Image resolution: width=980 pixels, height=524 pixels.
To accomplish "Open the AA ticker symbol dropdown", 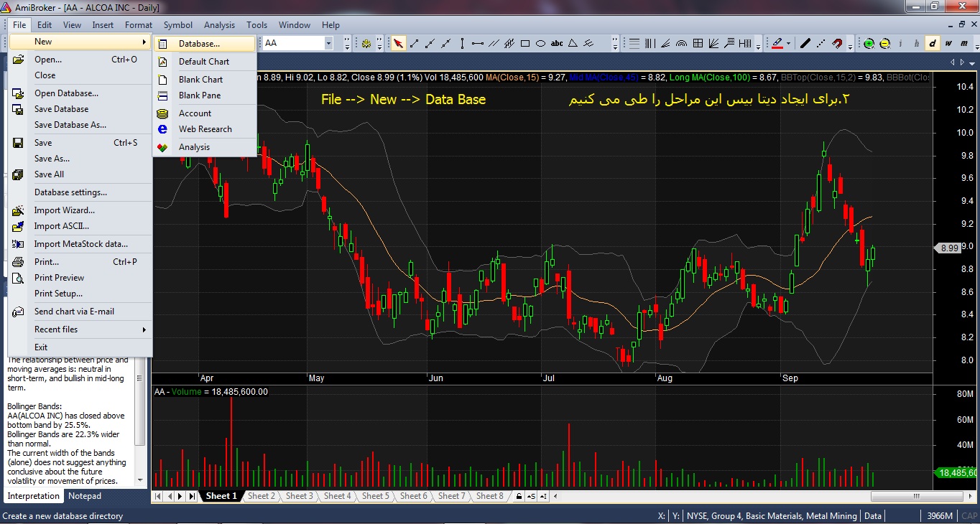I will [328, 43].
